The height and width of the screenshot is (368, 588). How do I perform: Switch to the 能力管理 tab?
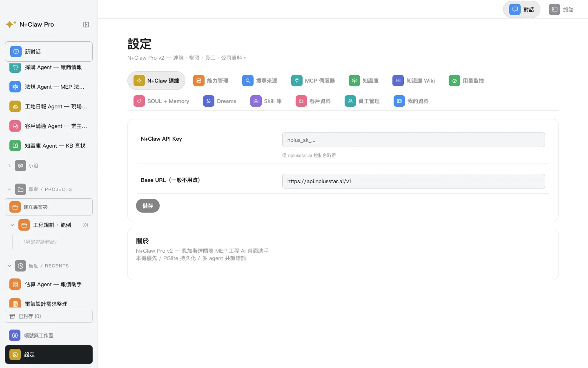pyautogui.click(x=211, y=81)
